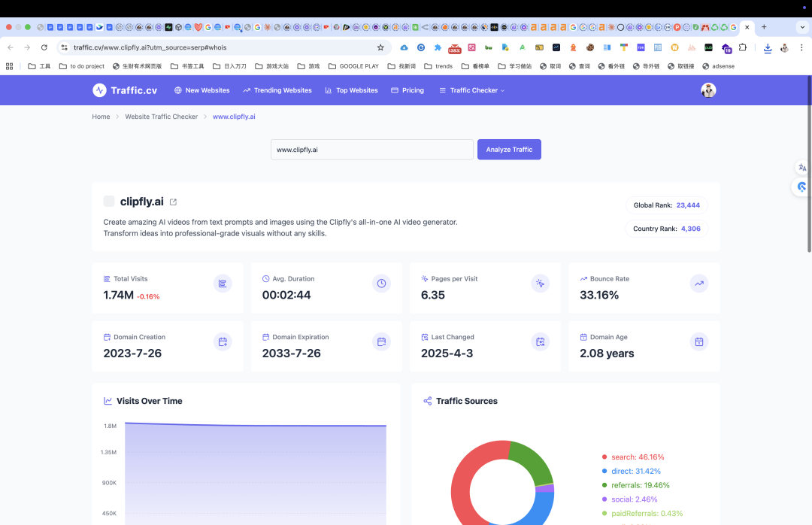Open the Trending Websites page
This screenshot has height=525, width=812.
tap(277, 90)
